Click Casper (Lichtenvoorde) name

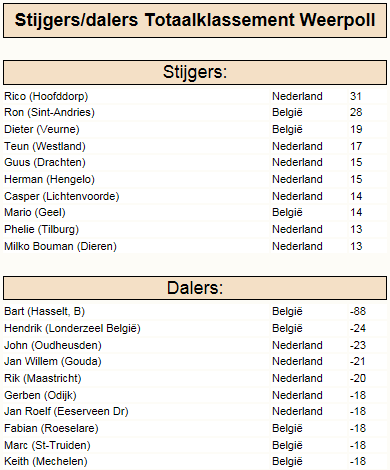pyautogui.click(x=62, y=196)
